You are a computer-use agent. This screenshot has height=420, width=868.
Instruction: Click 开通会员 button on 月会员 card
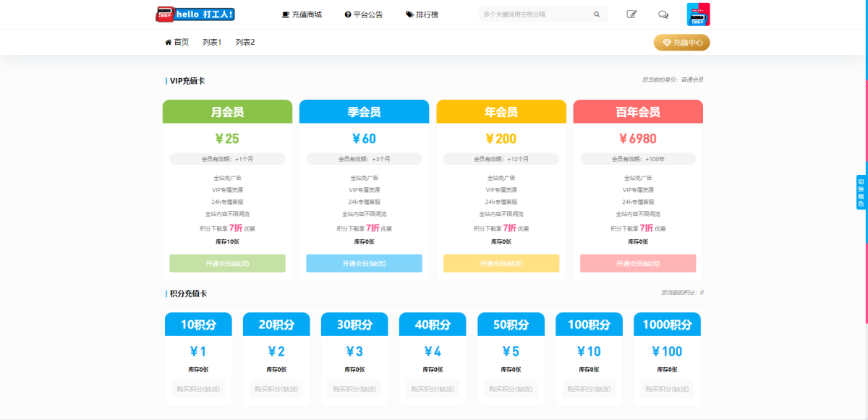227,264
